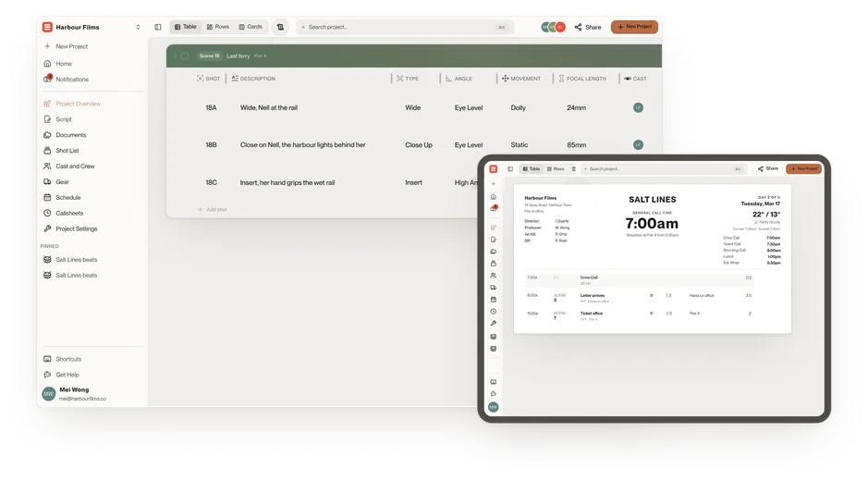Viewport: 868px width, 481px height.
Task: Click the round script icon button beside Cards
Action: tap(281, 27)
